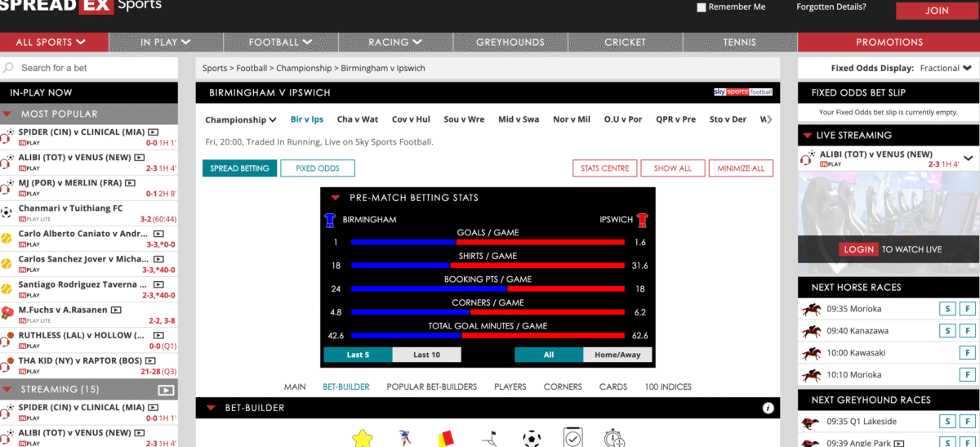980x447 pixels.
Task: Select Last 5 stats range
Action: 358,355
